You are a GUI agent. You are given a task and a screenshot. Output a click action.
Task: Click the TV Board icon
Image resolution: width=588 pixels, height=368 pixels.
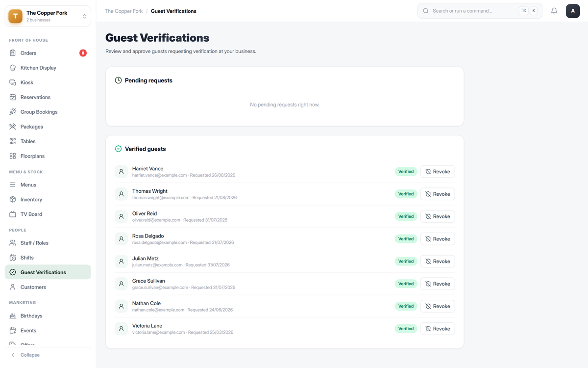[x=13, y=214]
